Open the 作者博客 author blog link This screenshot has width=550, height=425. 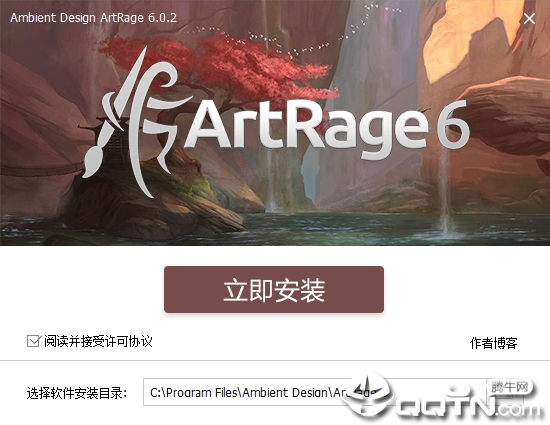pyautogui.click(x=494, y=343)
